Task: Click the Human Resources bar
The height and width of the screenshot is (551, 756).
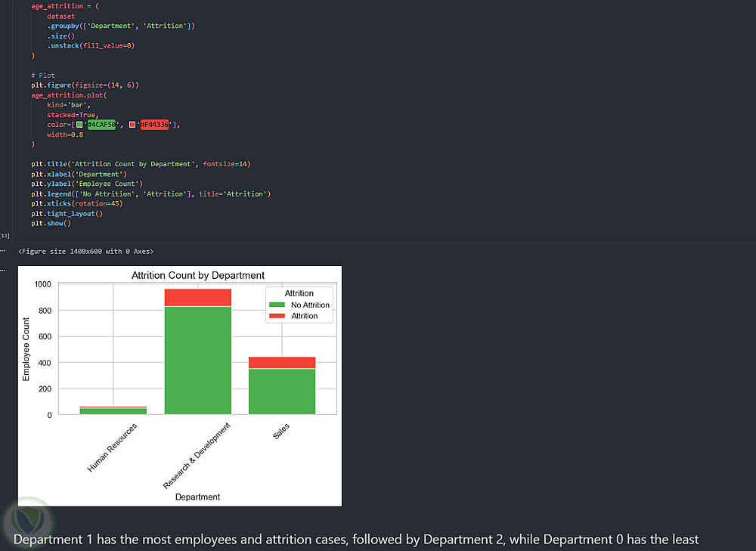Action: pyautogui.click(x=113, y=410)
